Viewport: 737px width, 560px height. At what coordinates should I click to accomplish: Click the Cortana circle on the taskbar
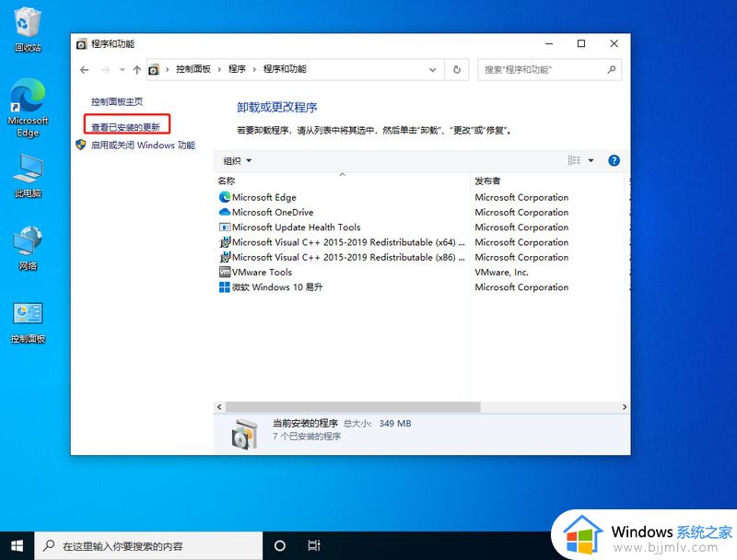280,545
